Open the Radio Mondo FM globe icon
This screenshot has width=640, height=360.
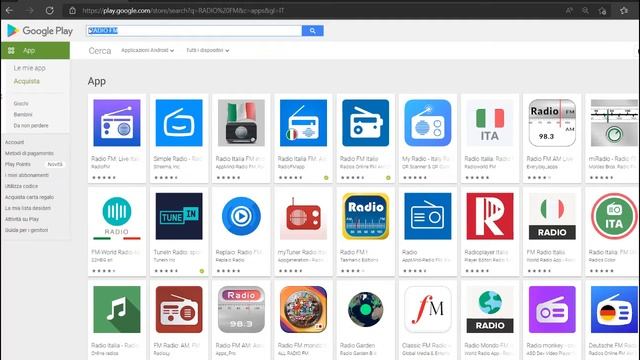pos(490,309)
